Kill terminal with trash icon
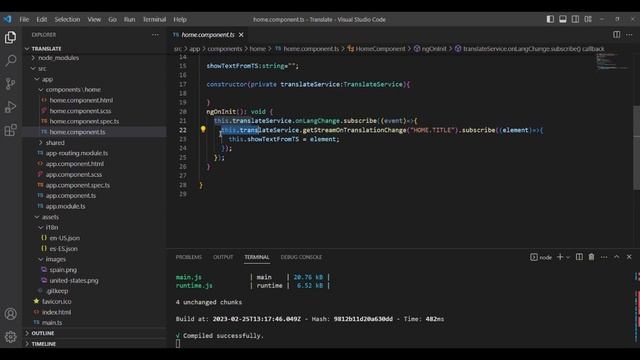The height and width of the screenshot is (360, 640). tap(591, 257)
